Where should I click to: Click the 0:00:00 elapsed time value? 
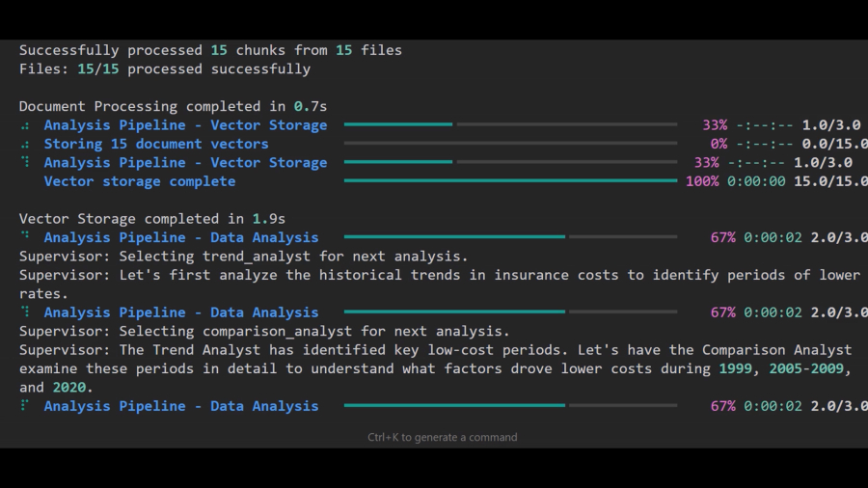[x=756, y=181]
